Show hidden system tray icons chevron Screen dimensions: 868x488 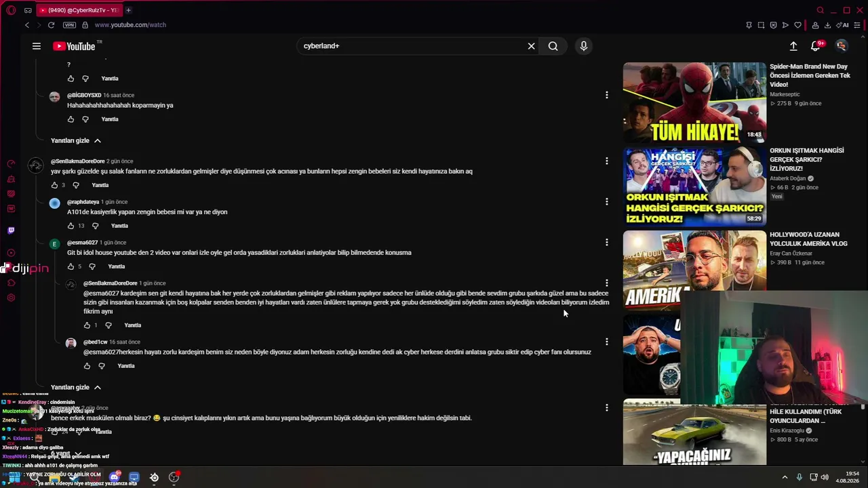785,477
